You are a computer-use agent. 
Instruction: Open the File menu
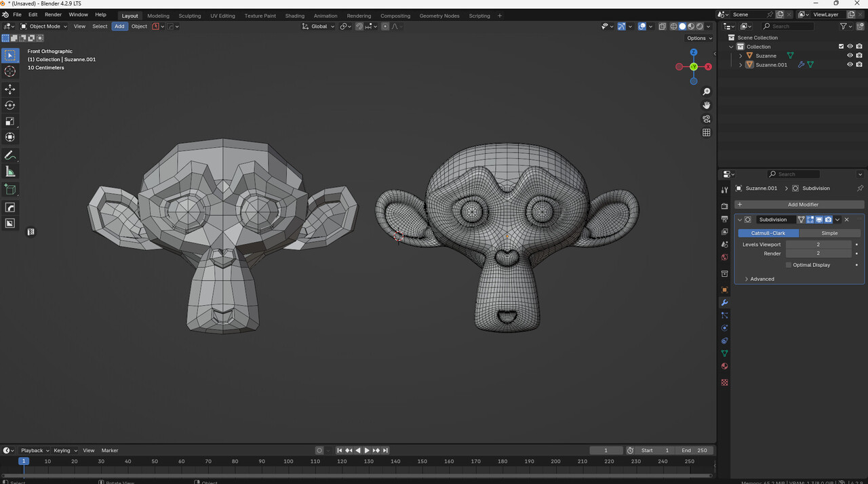17,14
